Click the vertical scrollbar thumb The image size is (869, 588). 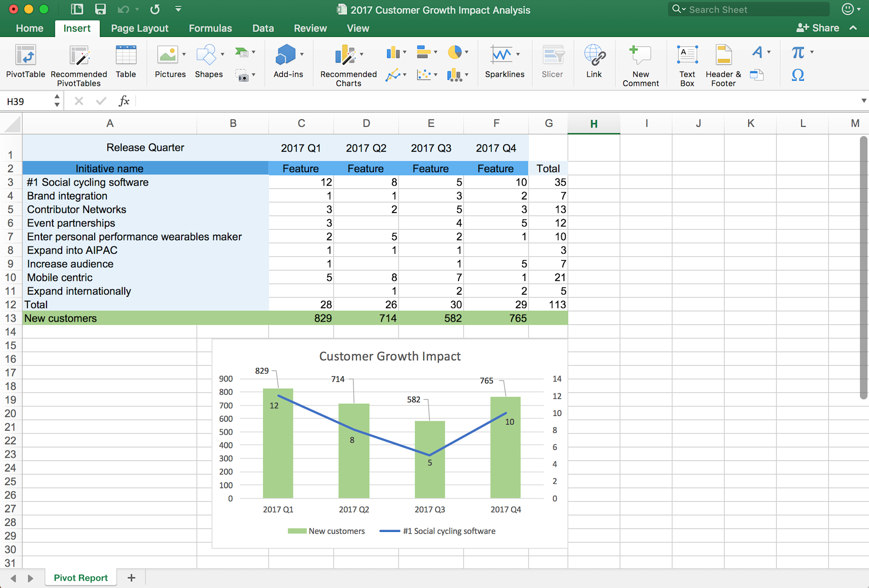863,267
